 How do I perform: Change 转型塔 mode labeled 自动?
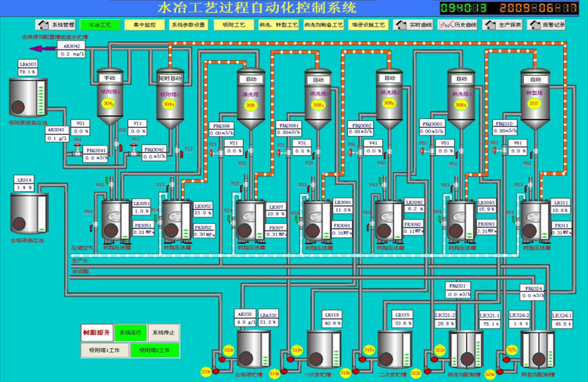[x=533, y=78]
